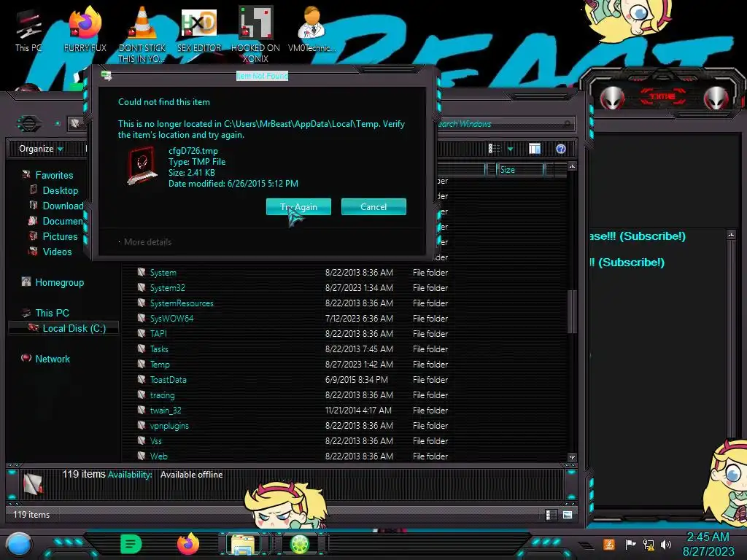Viewport: 747px width, 560px height.
Task: Open the VLC cone desktop shortcut
Action: 142,34
